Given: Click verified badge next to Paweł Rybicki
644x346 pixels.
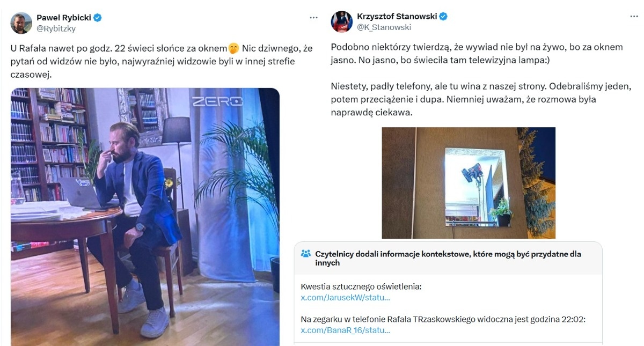Looking at the screenshot, I should point(98,18).
